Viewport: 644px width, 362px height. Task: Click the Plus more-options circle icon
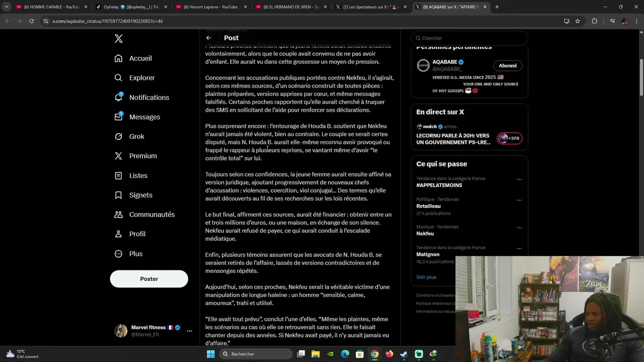118,254
